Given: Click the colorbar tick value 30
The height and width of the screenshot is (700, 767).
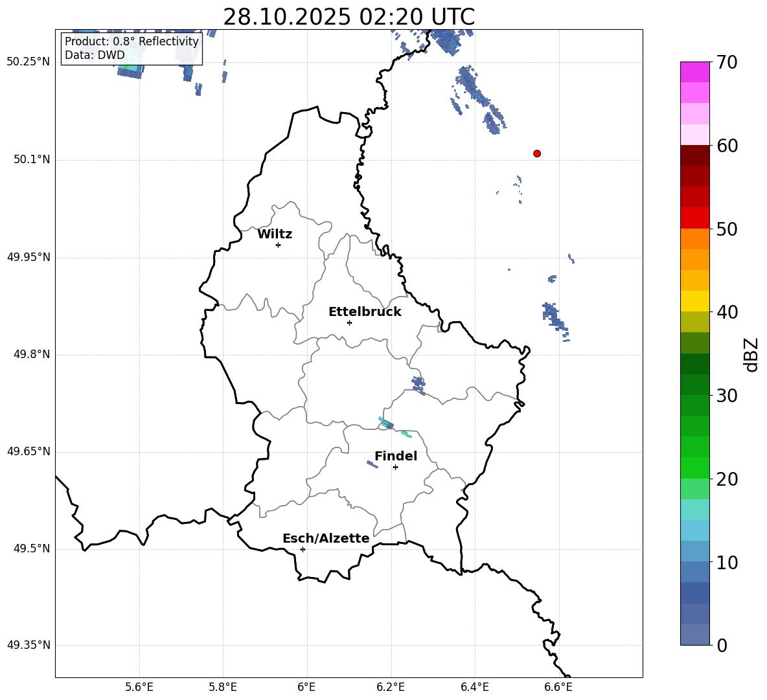Looking at the screenshot, I should pyautogui.click(x=727, y=396).
